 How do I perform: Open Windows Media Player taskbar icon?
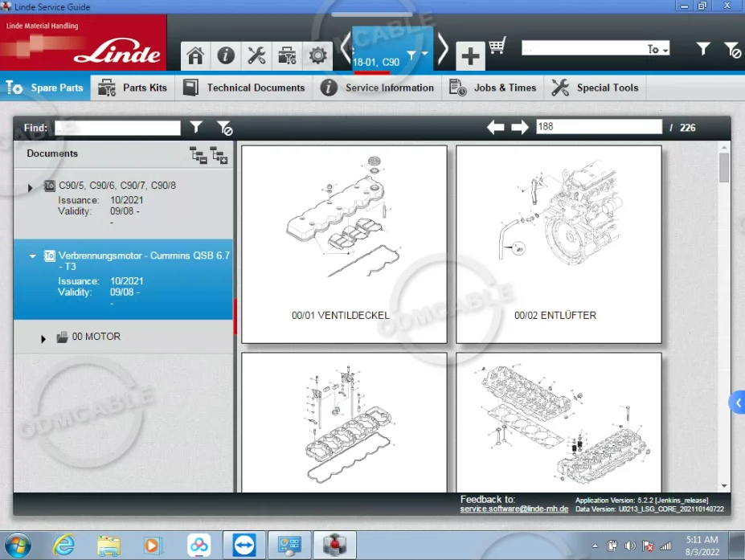tap(153, 546)
